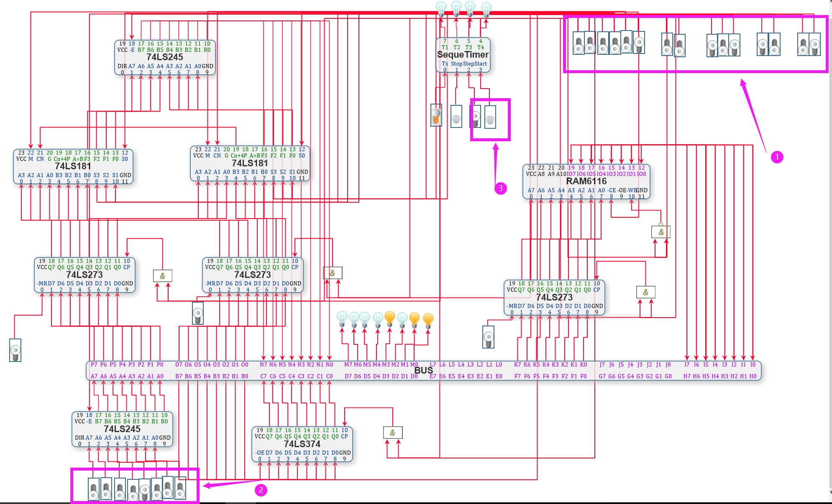Toggle the orange switch wired to Ts

coord(436,115)
